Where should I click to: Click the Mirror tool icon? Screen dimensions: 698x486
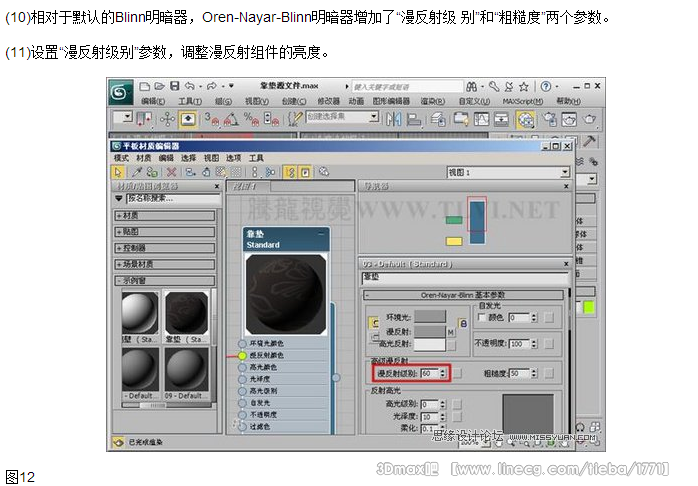coord(394,119)
